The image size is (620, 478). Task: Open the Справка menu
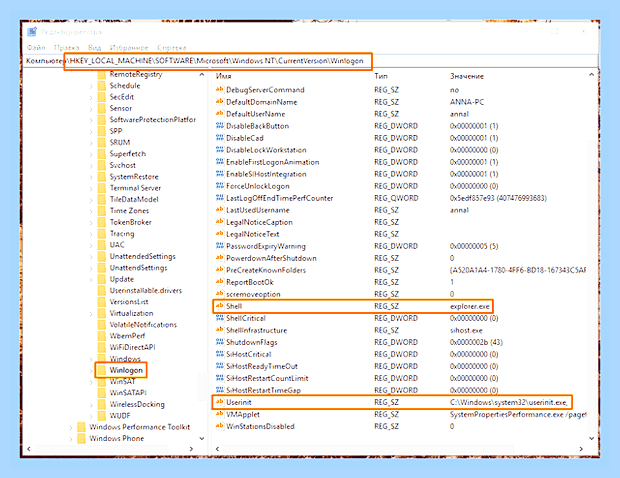point(172,48)
